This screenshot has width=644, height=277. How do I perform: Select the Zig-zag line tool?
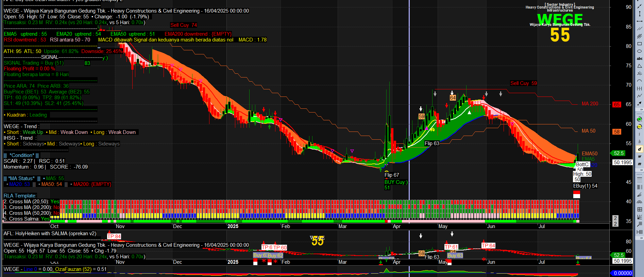(640, 96)
